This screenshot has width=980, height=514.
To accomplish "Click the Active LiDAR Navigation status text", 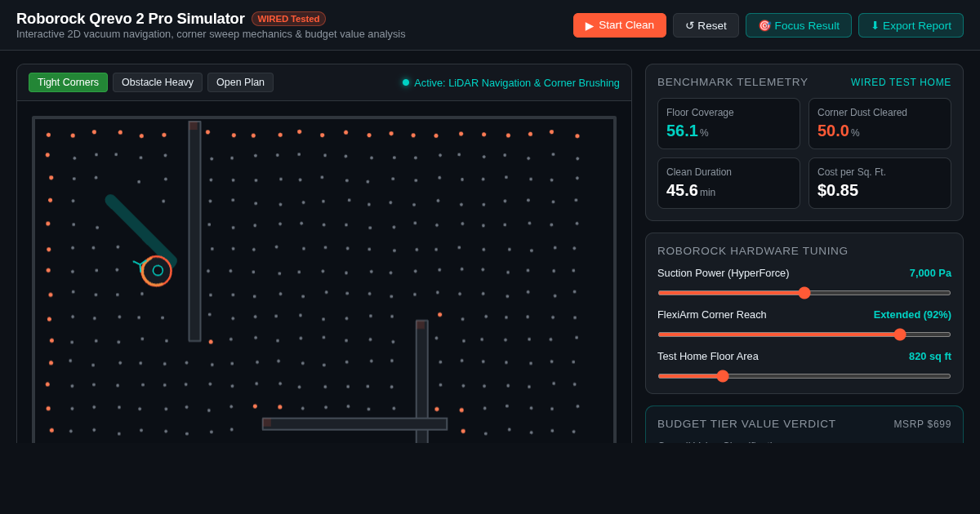I will click(x=517, y=82).
